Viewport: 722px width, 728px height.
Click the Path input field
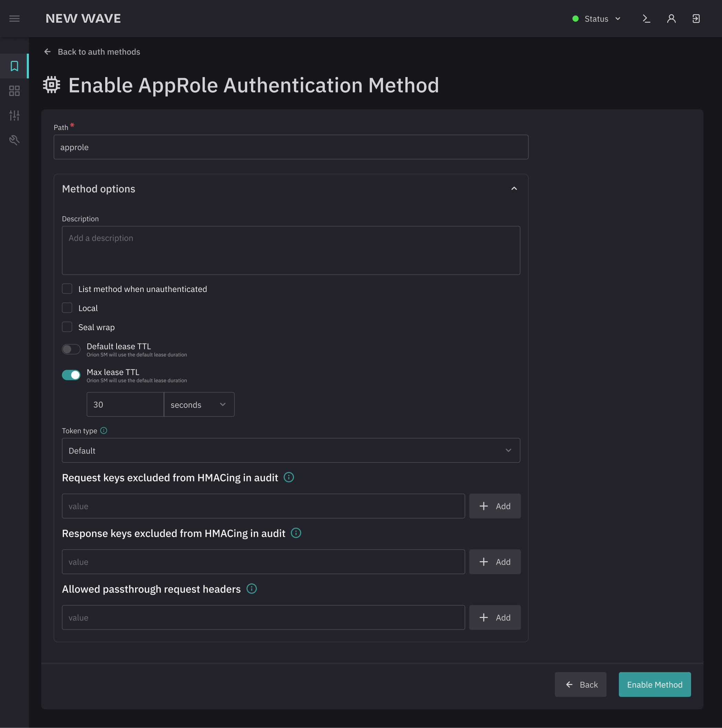pyautogui.click(x=291, y=147)
